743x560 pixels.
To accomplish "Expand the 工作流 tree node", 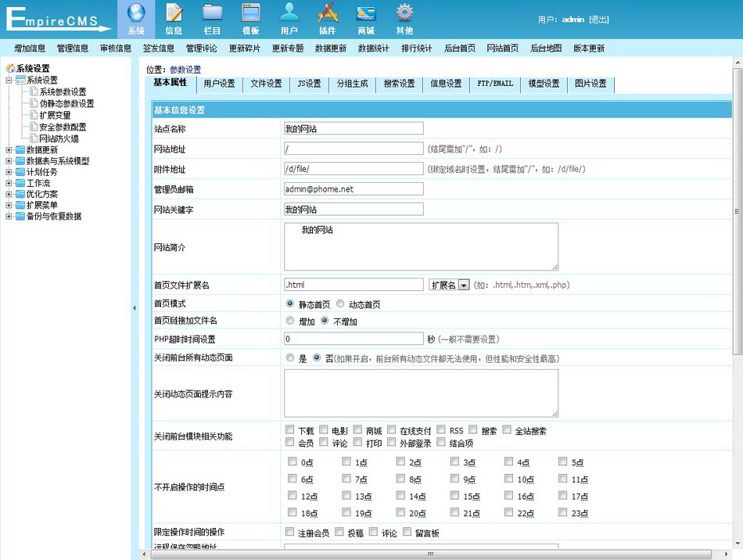I will pyautogui.click(x=9, y=183).
